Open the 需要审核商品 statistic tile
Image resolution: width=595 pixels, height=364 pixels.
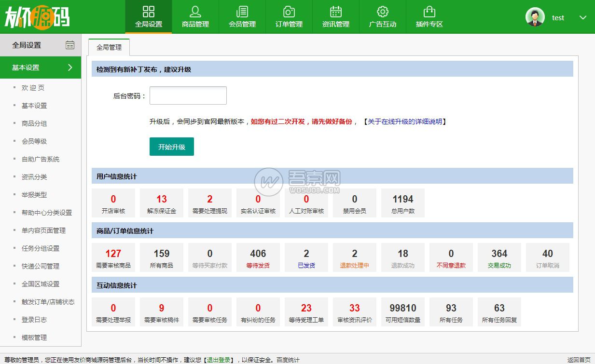tap(113, 257)
